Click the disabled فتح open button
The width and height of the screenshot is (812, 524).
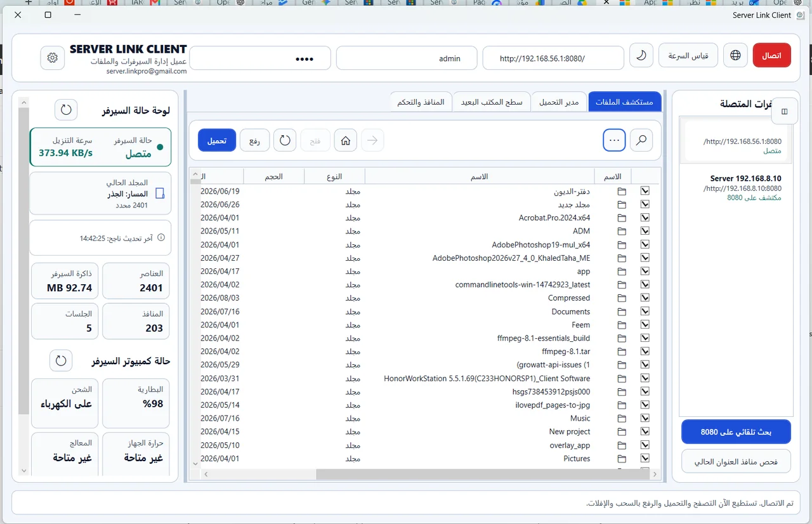pos(315,140)
